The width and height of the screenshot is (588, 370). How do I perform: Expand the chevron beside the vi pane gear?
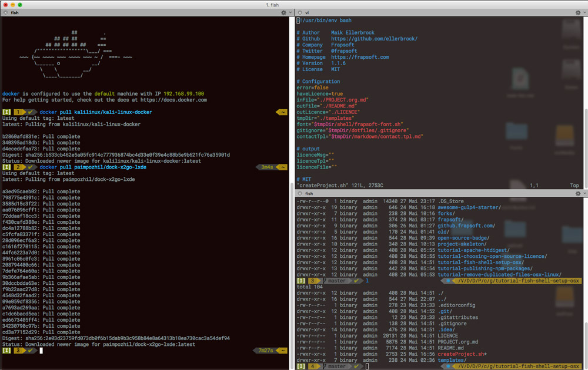585,13
